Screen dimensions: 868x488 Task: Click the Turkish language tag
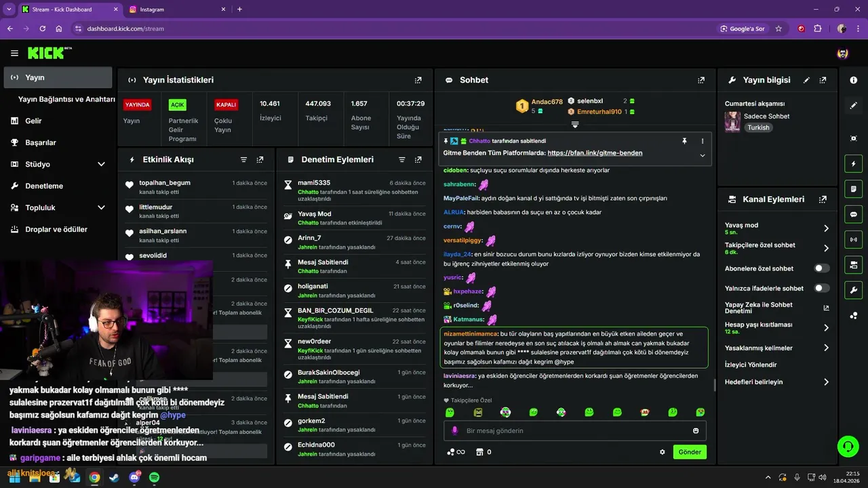click(758, 127)
